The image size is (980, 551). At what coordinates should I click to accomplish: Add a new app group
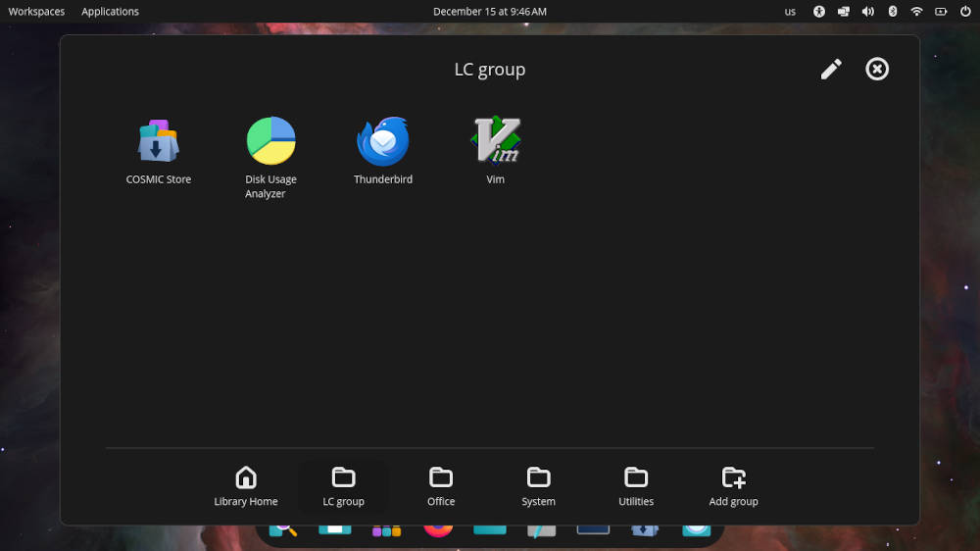point(733,486)
